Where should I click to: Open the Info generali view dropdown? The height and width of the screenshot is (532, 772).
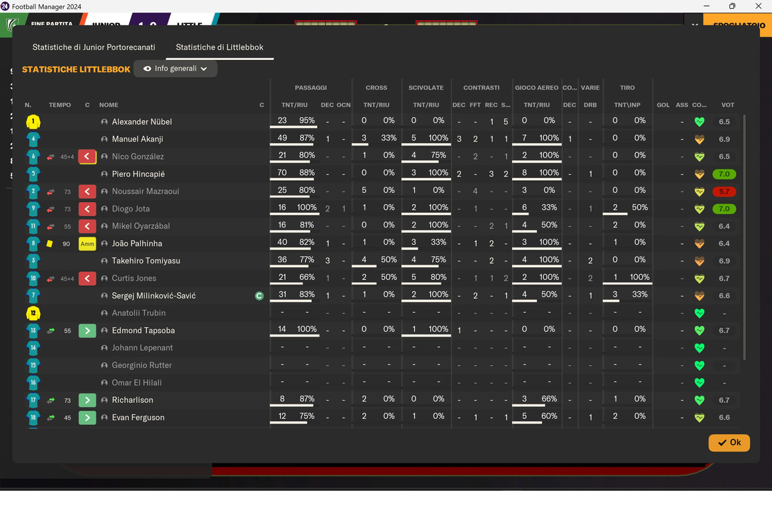click(176, 68)
